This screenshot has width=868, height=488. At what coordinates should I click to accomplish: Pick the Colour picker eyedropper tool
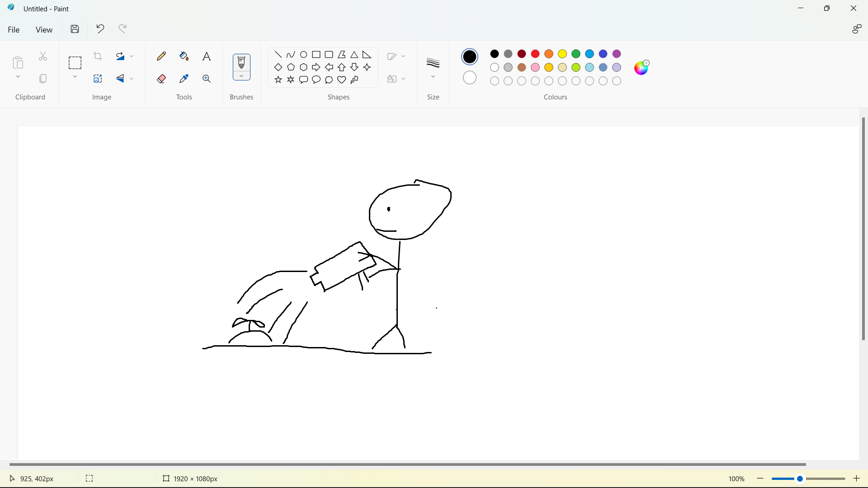coord(184,79)
